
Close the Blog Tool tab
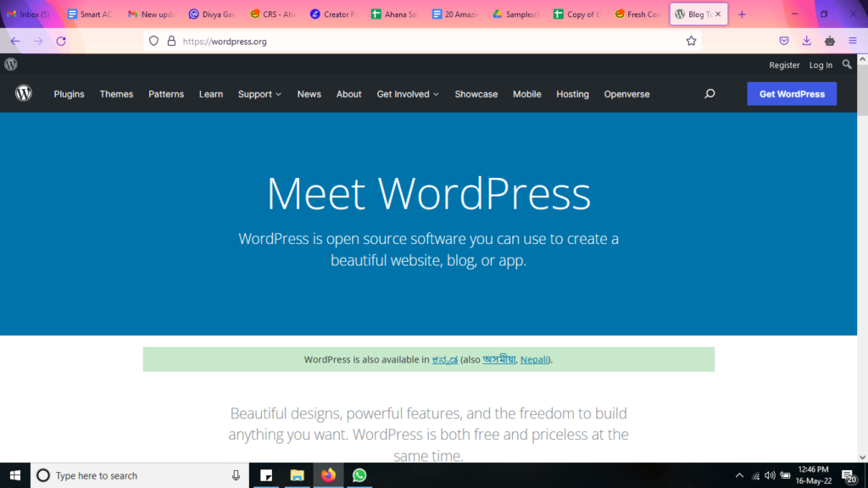coord(718,14)
